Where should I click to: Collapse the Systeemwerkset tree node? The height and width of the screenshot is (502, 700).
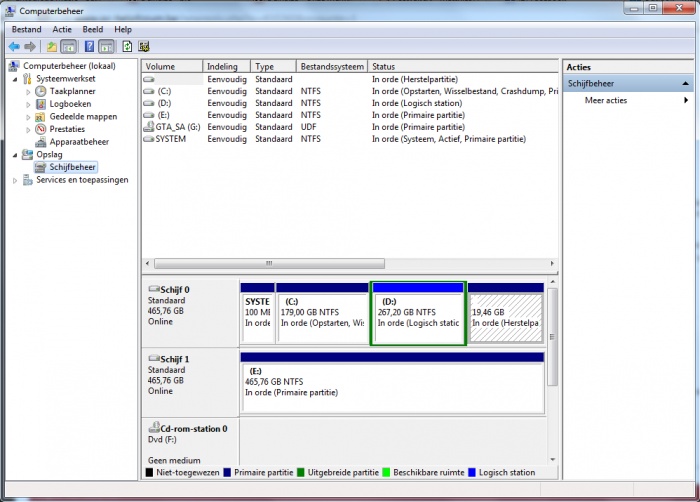click(x=15, y=79)
